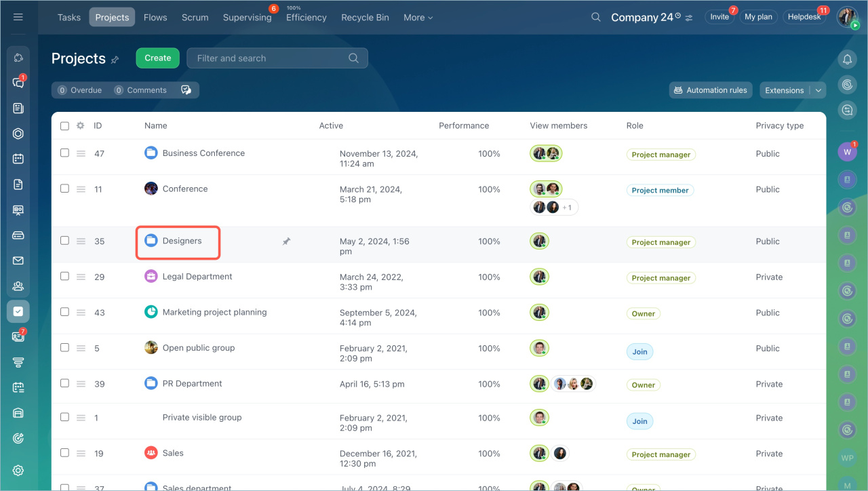The width and height of the screenshot is (868, 491).
Task: Toggle the select-all checkbox in header
Action: click(x=64, y=125)
